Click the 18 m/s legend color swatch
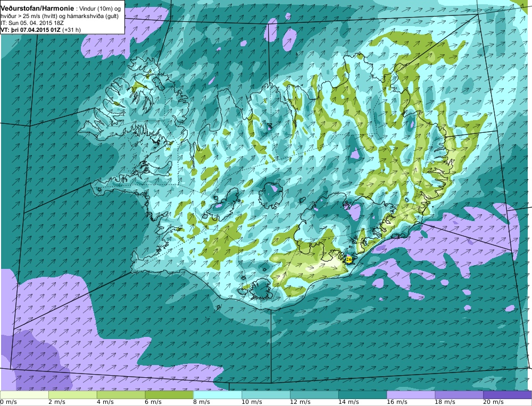Image resolution: width=532 pixels, height=406 pixels. (x=460, y=395)
